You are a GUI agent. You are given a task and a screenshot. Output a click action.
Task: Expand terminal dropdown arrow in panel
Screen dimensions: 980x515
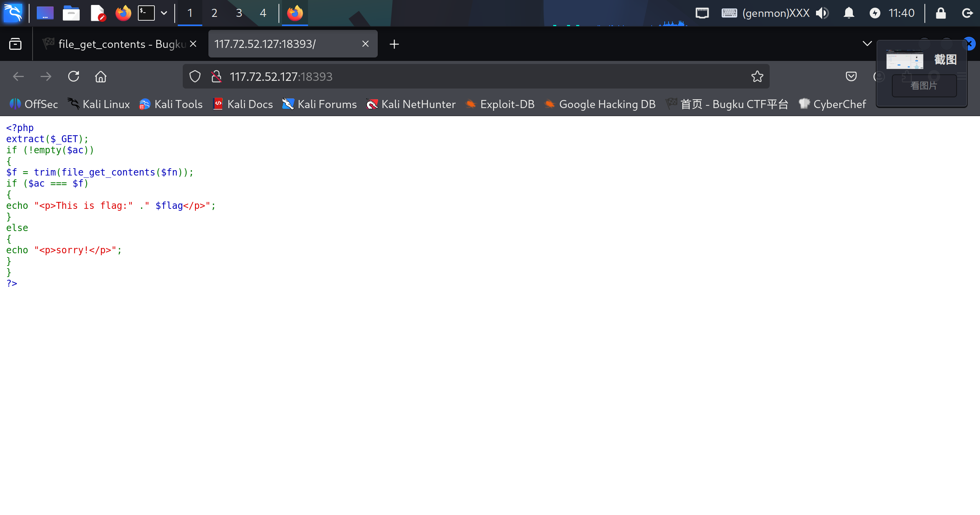[x=164, y=13]
